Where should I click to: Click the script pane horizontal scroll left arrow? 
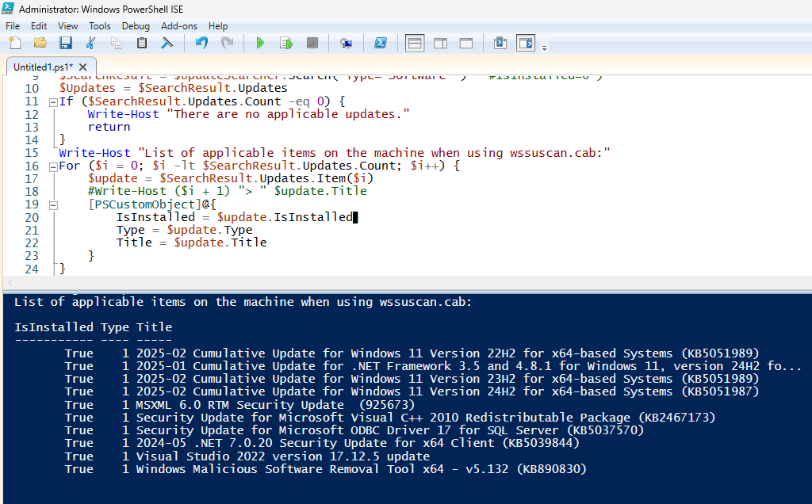(x=10, y=282)
